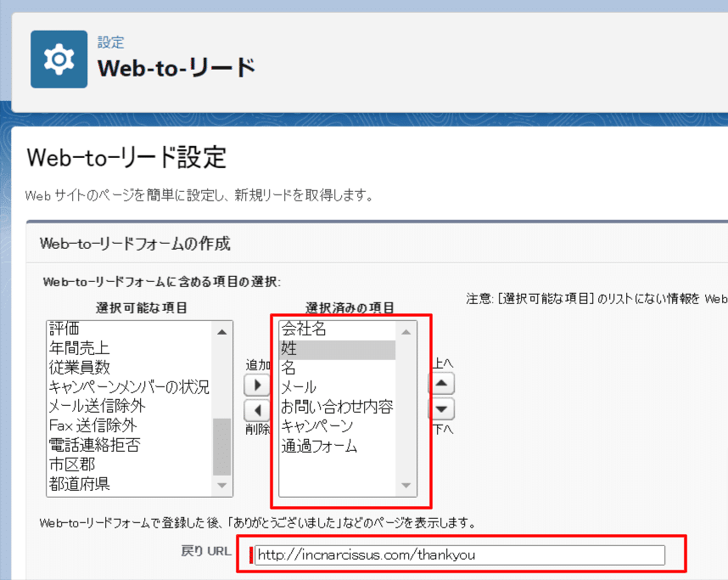Click down arrow of selected fields scrollbar

tap(406, 485)
